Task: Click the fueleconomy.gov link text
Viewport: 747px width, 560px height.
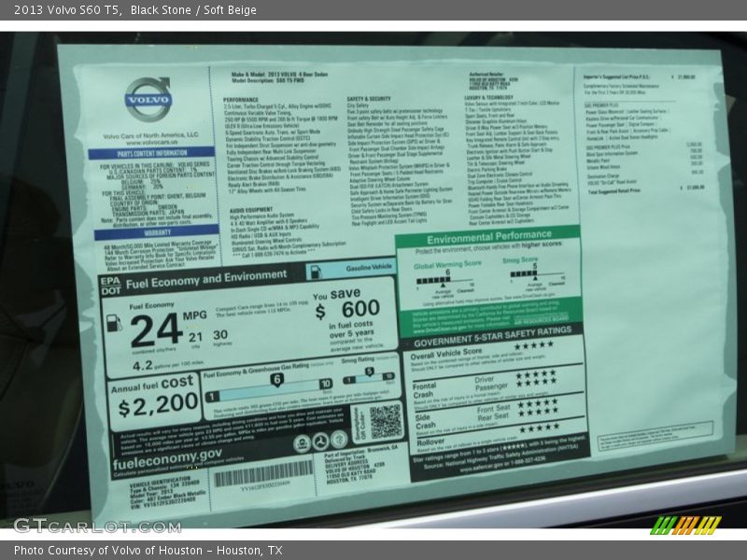Action: 167,458
